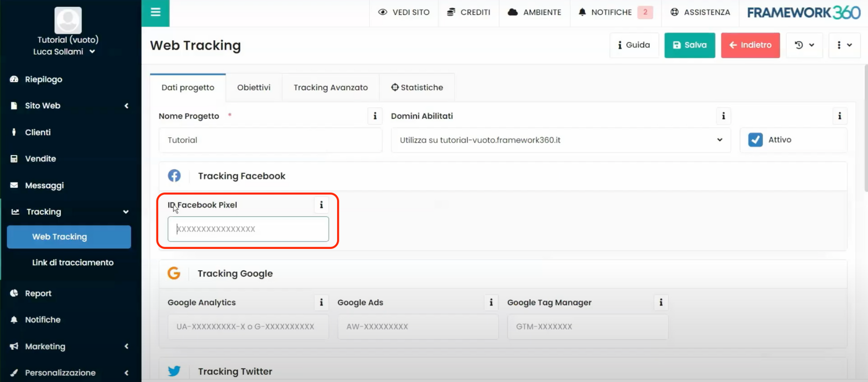
Task: Click the hamburger menu icon
Action: pyautogui.click(x=156, y=13)
